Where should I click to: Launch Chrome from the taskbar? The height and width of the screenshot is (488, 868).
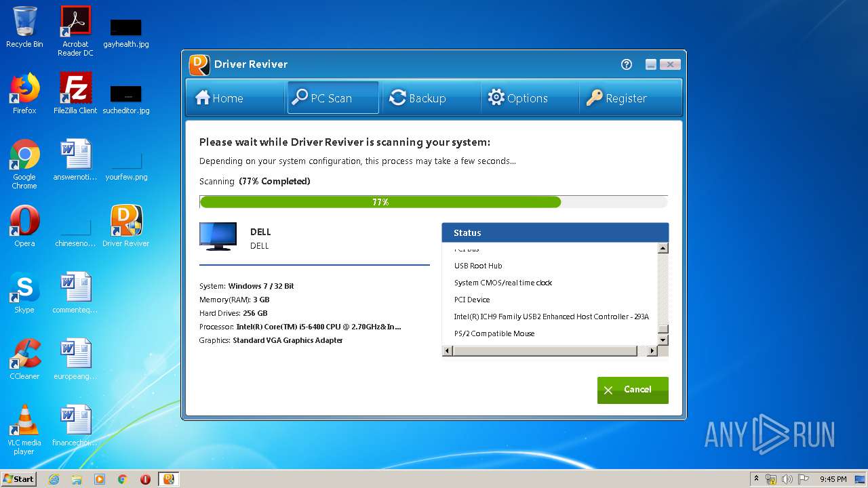[123, 479]
